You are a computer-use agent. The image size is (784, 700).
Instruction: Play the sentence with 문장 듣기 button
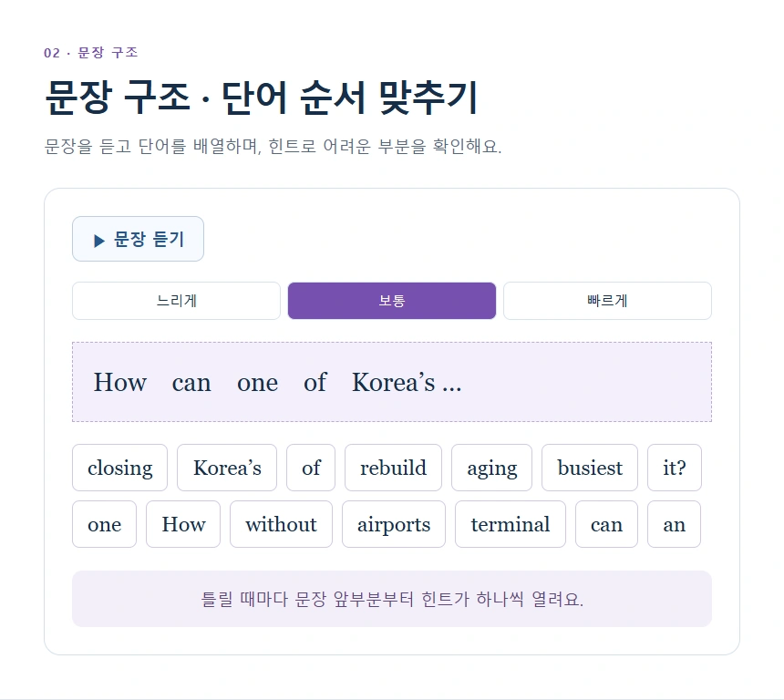pyautogui.click(x=138, y=239)
